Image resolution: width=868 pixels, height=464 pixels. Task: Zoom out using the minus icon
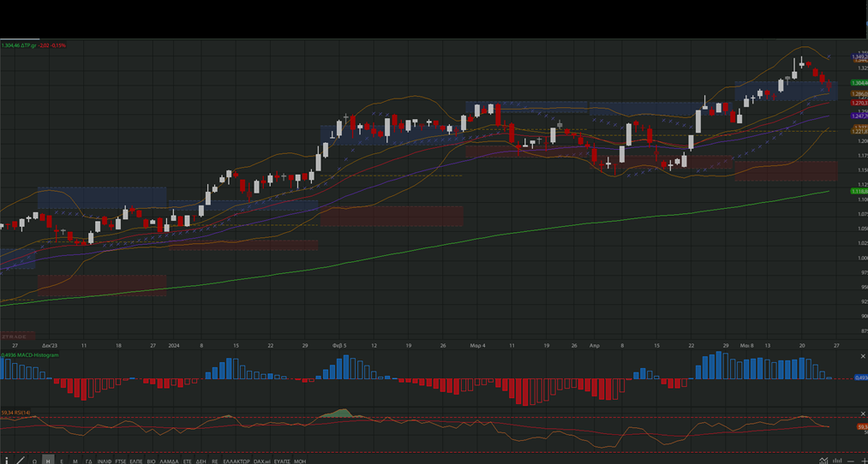tap(851, 461)
